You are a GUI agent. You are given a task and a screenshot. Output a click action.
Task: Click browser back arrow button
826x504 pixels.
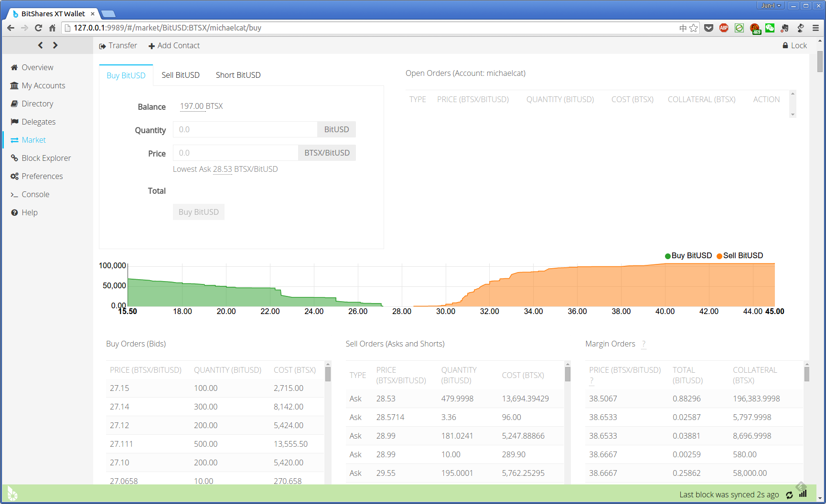point(11,28)
